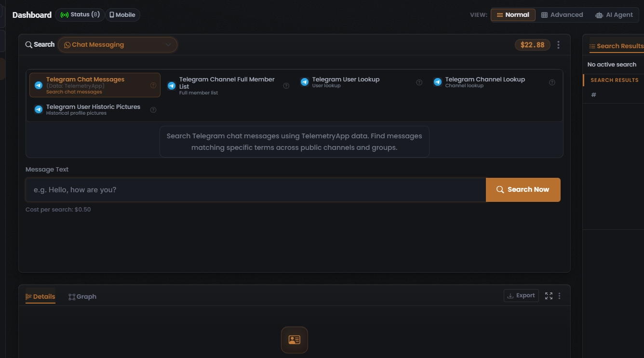Click help icon for Channel Full Member List
Viewport: 644px width, 358px height.
pyautogui.click(x=286, y=86)
